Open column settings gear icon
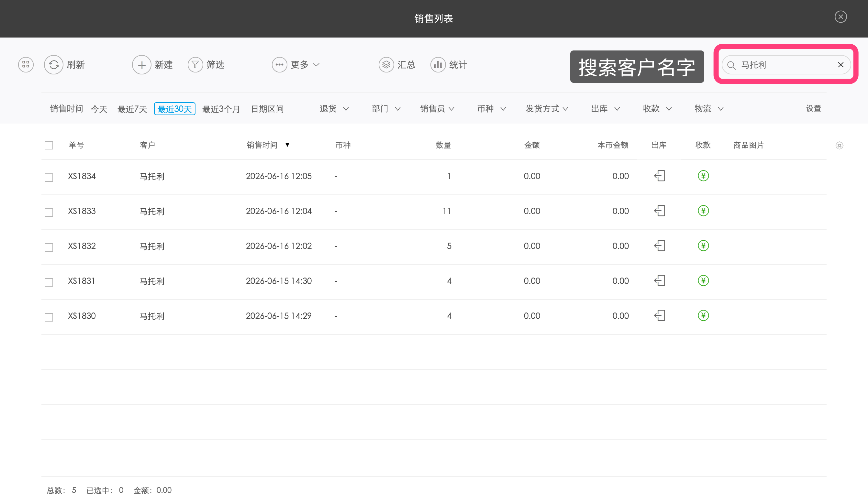The height and width of the screenshot is (504, 868). point(840,145)
